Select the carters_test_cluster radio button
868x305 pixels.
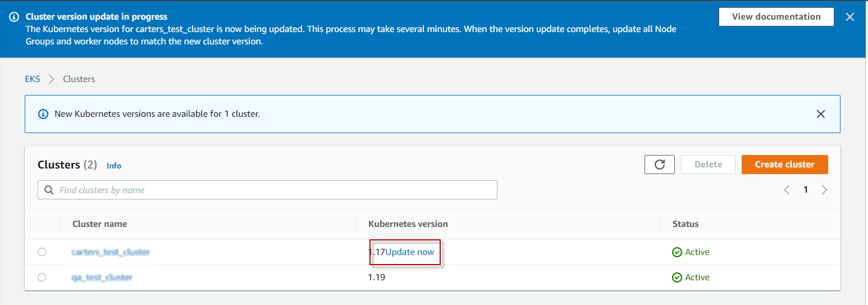[42, 252]
